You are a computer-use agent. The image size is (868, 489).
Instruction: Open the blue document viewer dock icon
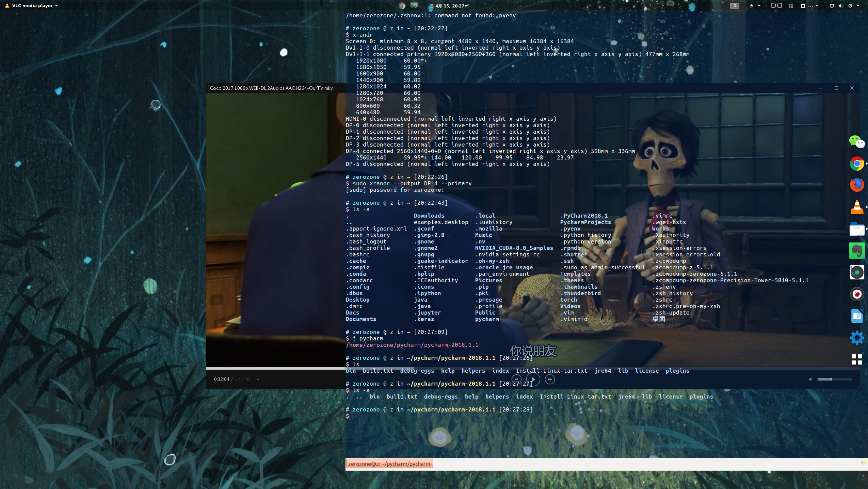pos(857,316)
